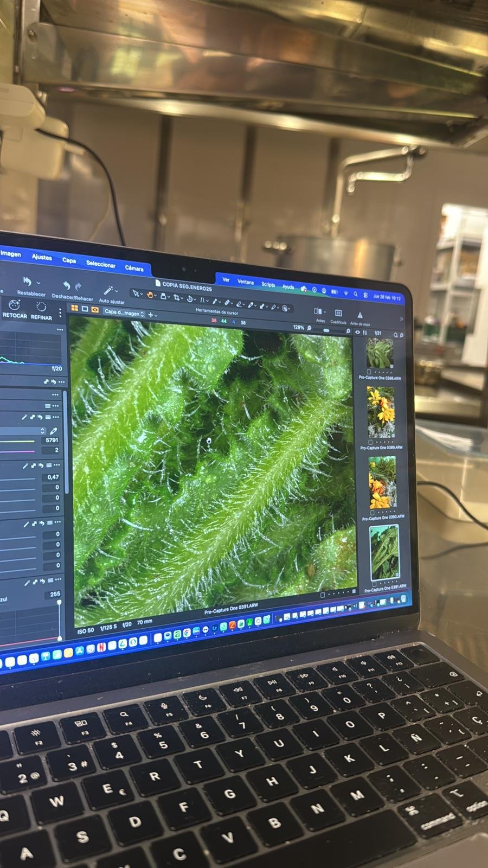Open the tool tabs vertical dots menu
The height and width of the screenshot is (868, 488).
click(x=60, y=312)
